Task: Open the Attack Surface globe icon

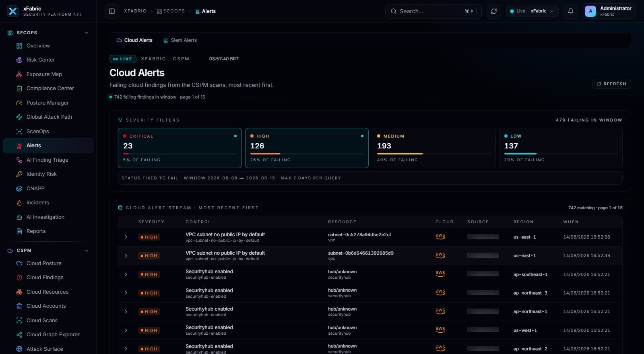Action: [19, 349]
